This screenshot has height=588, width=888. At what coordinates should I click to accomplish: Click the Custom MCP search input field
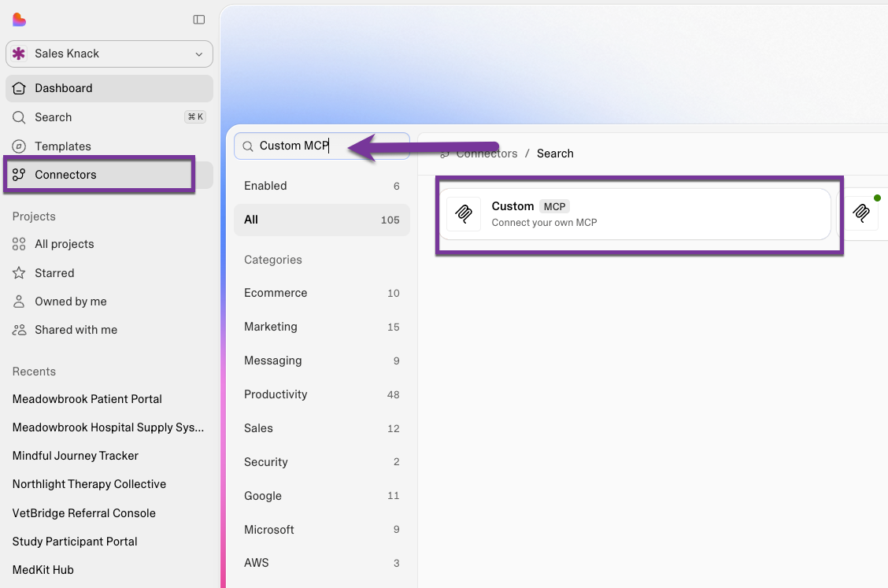[x=322, y=146]
